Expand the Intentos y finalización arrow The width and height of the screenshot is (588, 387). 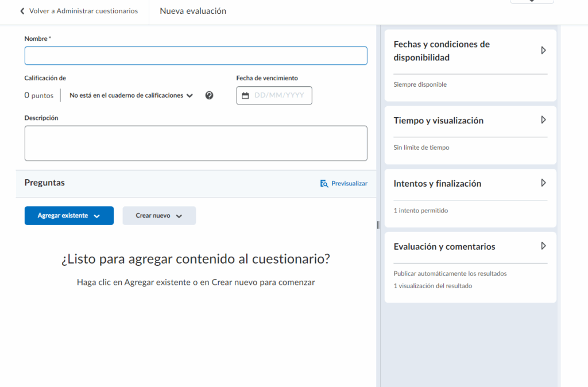(543, 183)
